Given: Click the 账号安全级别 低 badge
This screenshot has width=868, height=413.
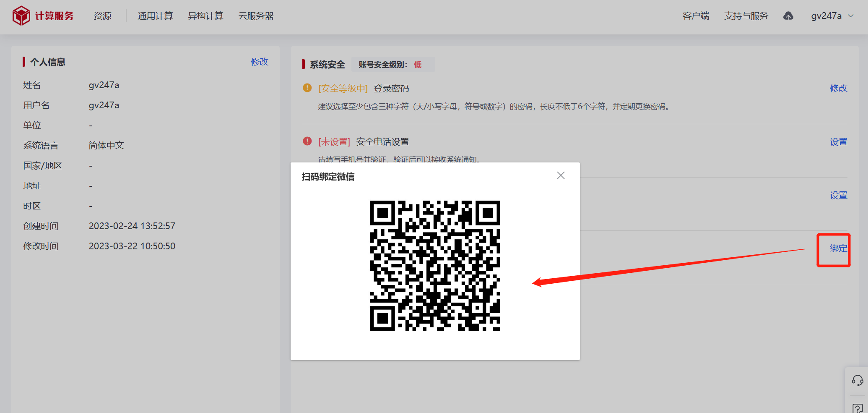Looking at the screenshot, I should [x=393, y=65].
